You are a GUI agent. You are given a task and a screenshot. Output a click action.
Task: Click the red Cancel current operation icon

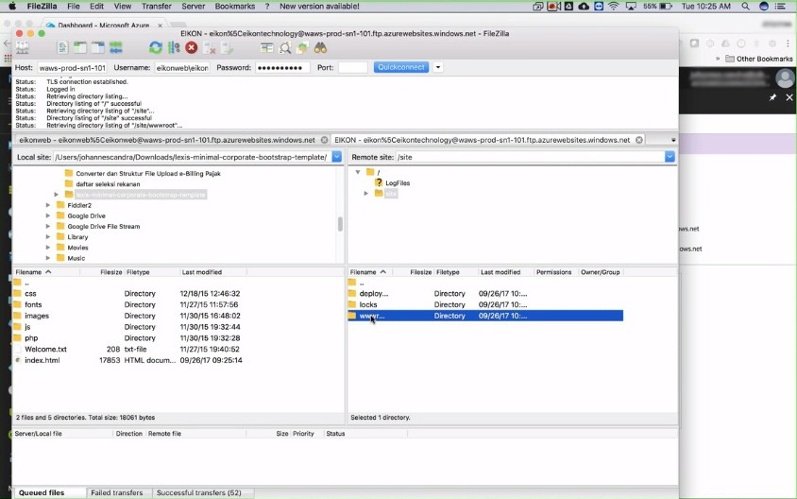(x=191, y=48)
